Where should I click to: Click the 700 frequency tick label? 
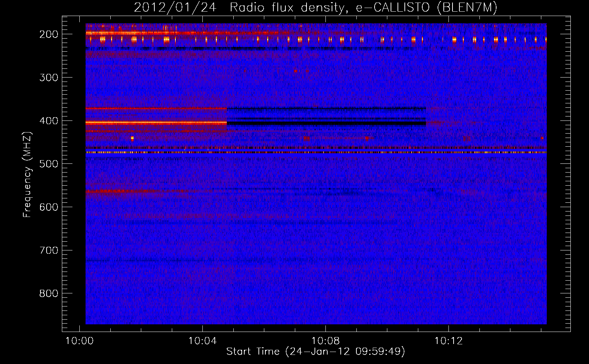pyautogui.click(x=49, y=250)
